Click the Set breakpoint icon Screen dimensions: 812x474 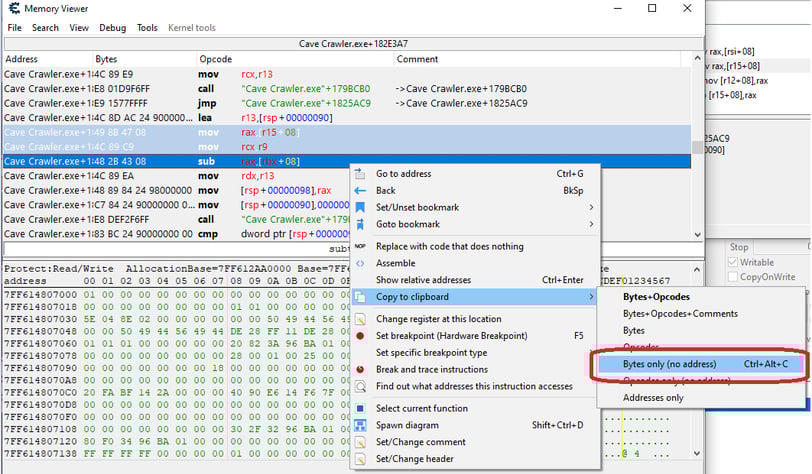click(x=360, y=336)
